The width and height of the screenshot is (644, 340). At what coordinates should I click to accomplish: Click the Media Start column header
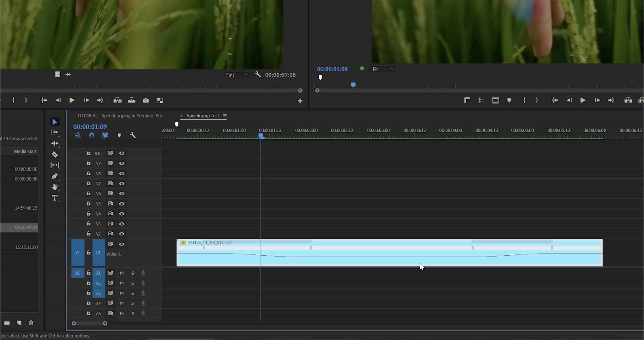click(25, 151)
